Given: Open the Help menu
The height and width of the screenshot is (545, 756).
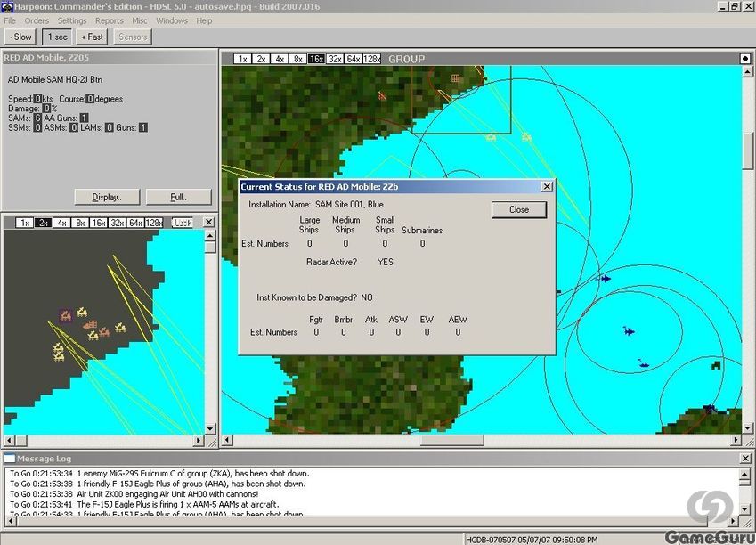Looking at the screenshot, I should pos(204,20).
